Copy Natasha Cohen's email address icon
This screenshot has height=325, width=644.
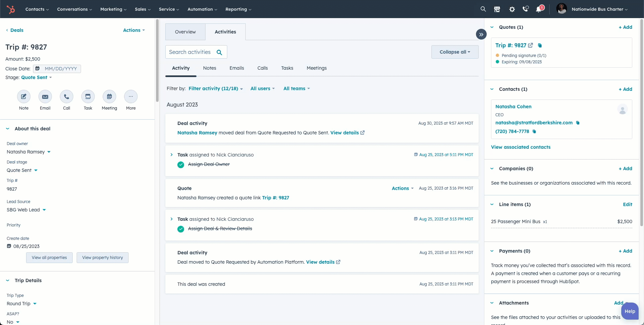[x=578, y=123]
